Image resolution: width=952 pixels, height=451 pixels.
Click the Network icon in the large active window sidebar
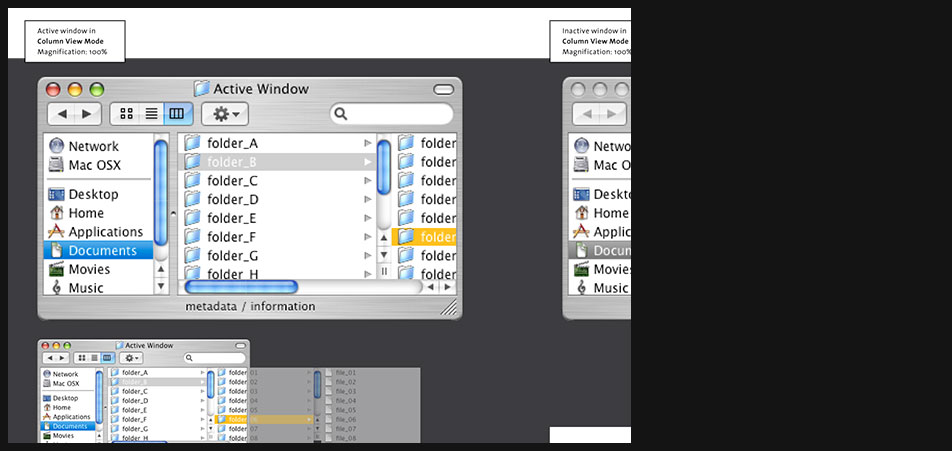[x=57, y=146]
